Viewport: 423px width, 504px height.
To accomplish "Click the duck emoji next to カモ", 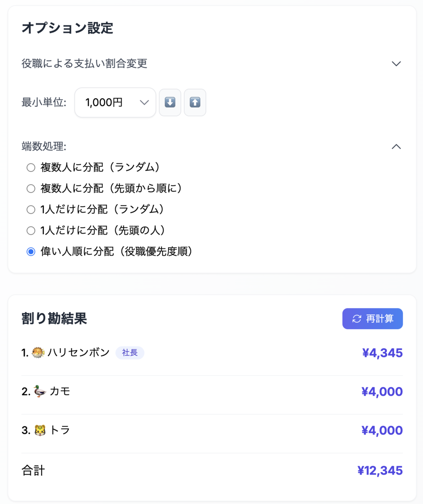I will point(40,391).
